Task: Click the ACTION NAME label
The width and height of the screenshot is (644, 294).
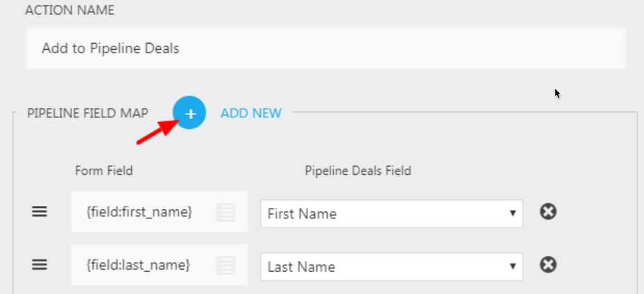Action: click(x=70, y=10)
